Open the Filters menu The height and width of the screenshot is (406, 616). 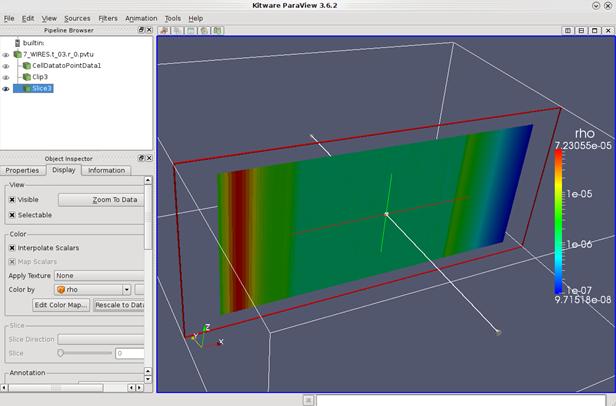point(108,18)
